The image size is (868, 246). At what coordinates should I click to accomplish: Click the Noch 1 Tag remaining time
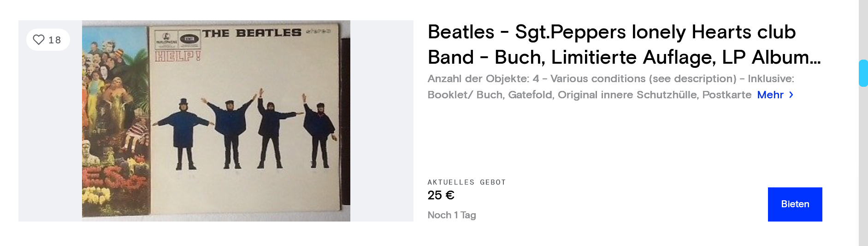coord(452,215)
